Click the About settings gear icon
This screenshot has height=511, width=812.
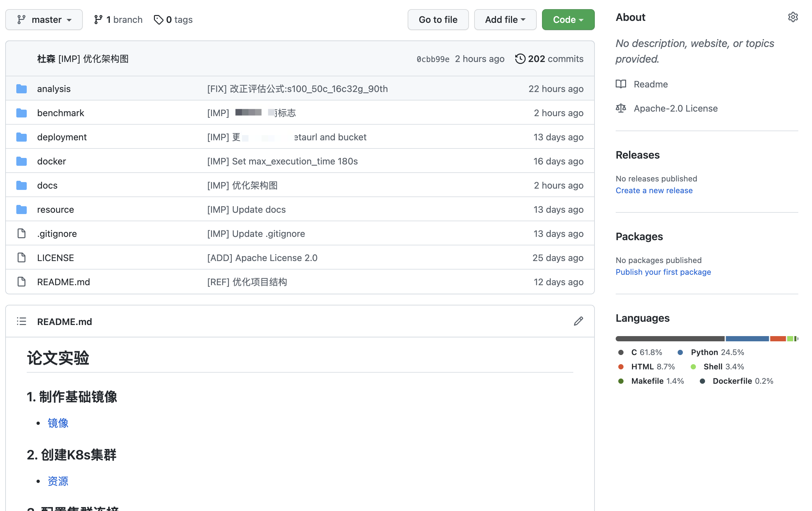click(792, 17)
